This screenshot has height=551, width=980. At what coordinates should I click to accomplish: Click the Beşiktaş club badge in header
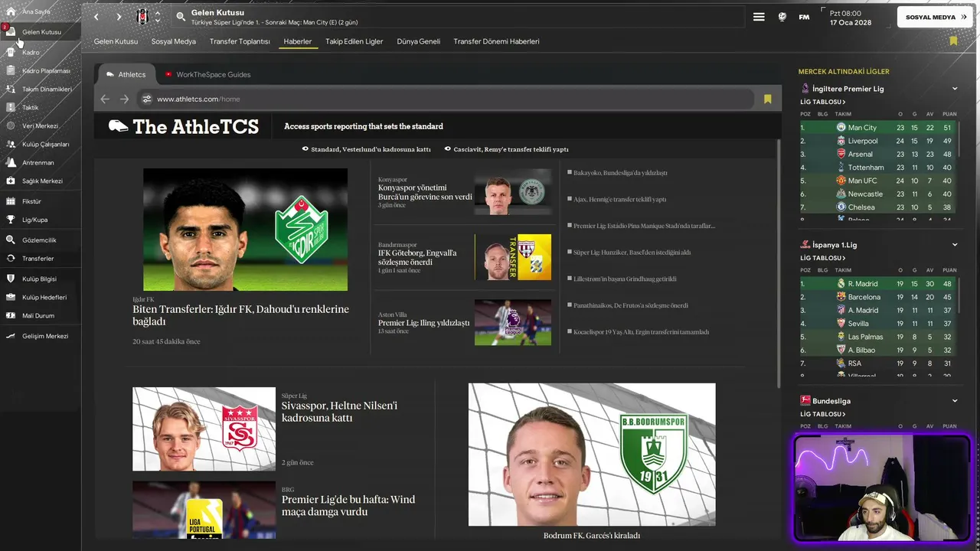point(142,17)
